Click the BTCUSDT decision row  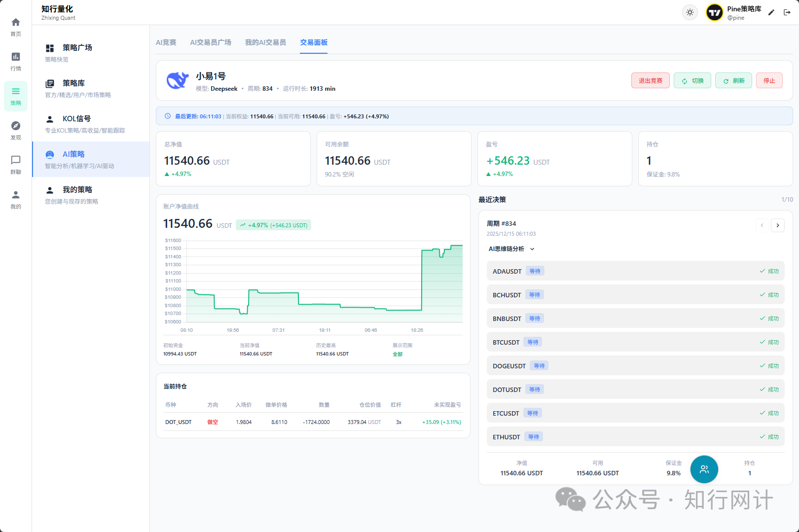tap(635, 342)
